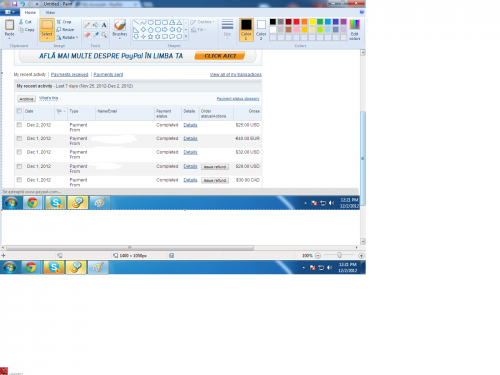Click the Save icon in title bar

click(x=14, y=4)
